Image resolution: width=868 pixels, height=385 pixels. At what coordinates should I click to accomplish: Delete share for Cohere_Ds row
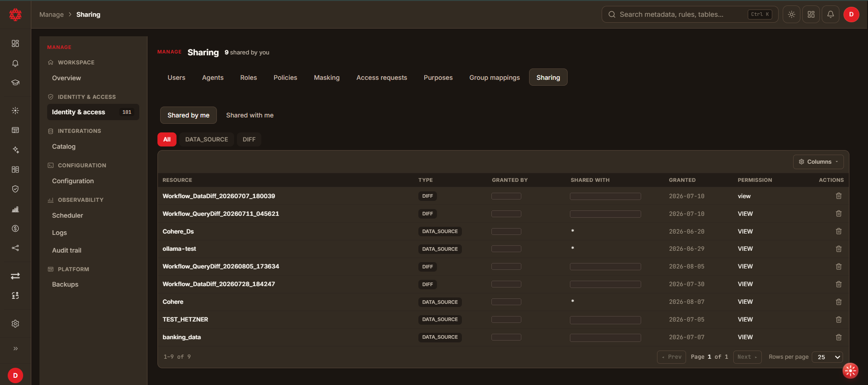(x=839, y=231)
